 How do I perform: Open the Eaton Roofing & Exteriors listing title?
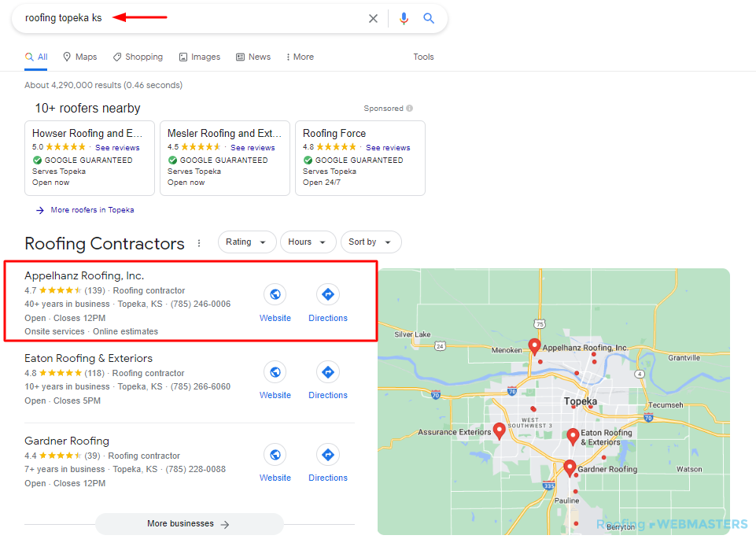(x=88, y=358)
